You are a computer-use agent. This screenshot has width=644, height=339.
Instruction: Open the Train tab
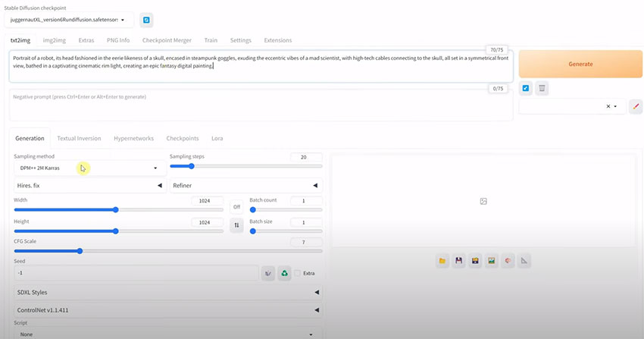(x=211, y=40)
